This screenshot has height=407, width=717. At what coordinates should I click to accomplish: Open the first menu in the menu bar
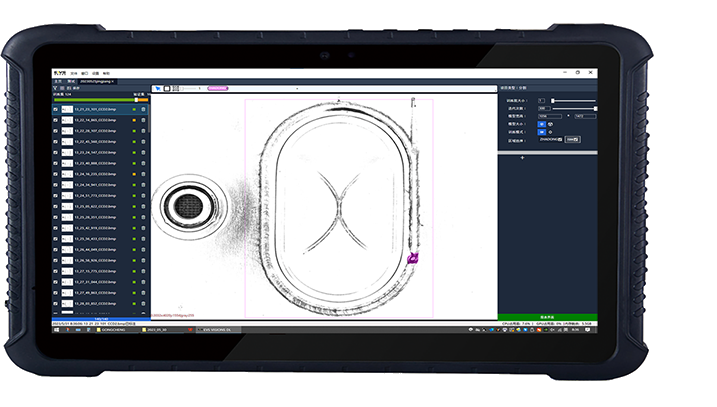click(x=76, y=73)
